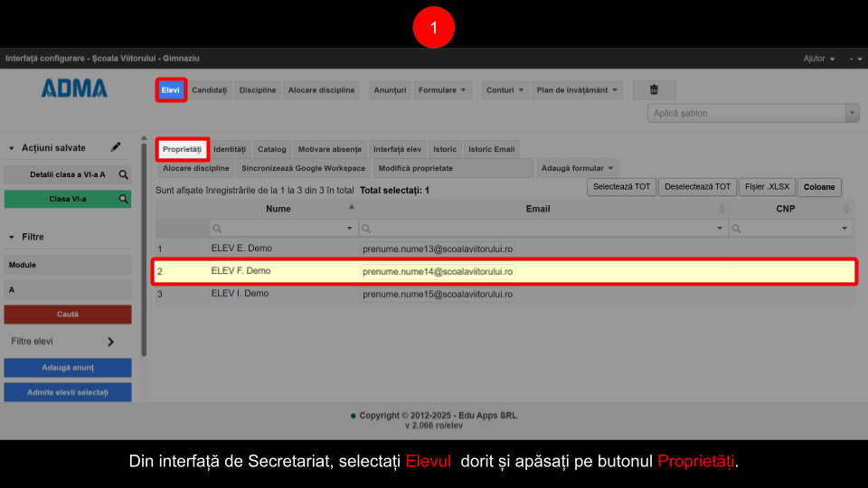Viewport: 868px width, 488px height.
Task: Click Modifică proprietate button
Action: tap(453, 168)
